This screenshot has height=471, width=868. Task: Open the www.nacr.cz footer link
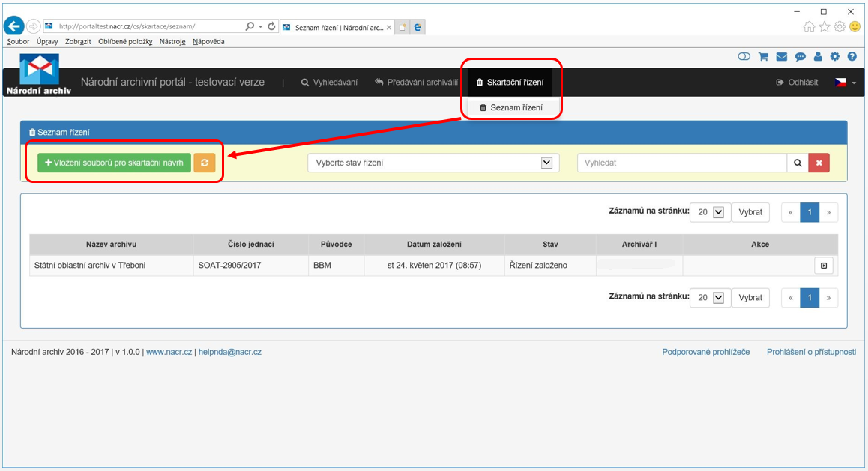pos(169,352)
